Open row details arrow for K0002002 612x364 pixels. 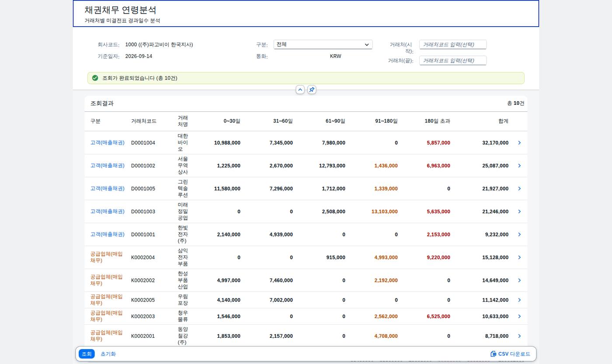coord(519,281)
